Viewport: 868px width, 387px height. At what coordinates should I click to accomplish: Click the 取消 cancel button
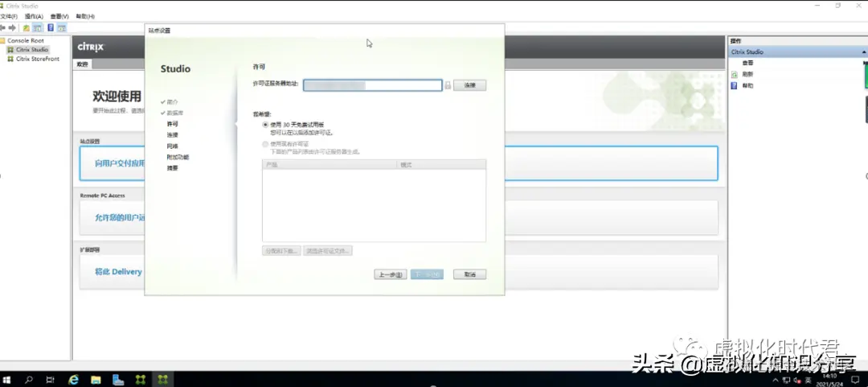coord(469,274)
